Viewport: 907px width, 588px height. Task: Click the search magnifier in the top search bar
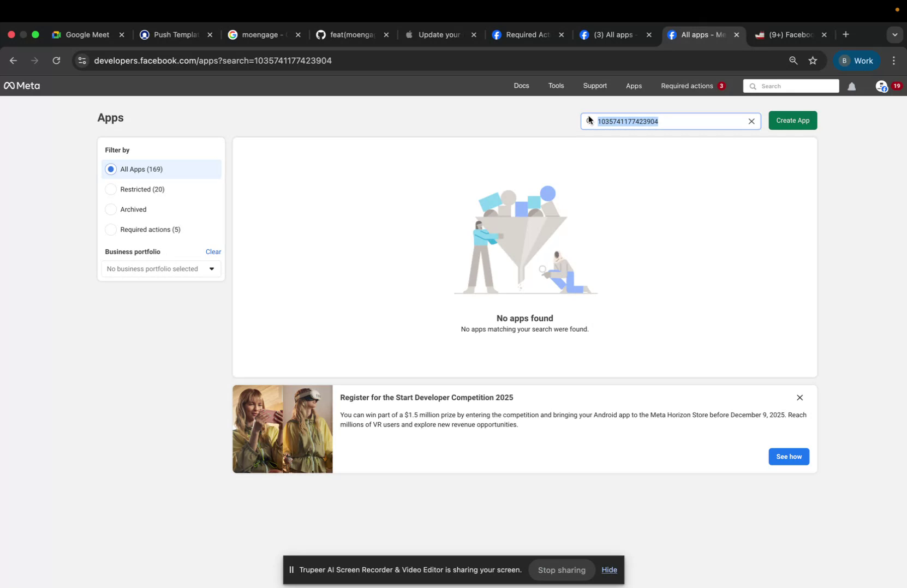click(x=753, y=86)
